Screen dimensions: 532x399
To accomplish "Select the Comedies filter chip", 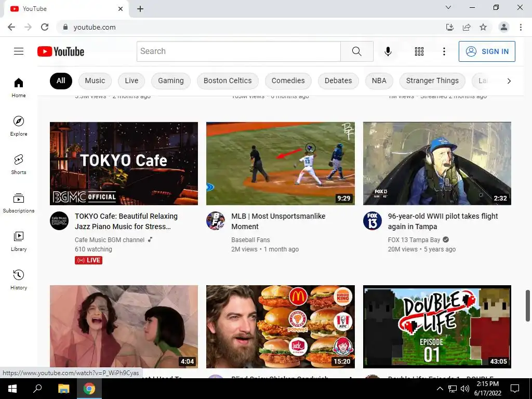I will [x=288, y=81].
